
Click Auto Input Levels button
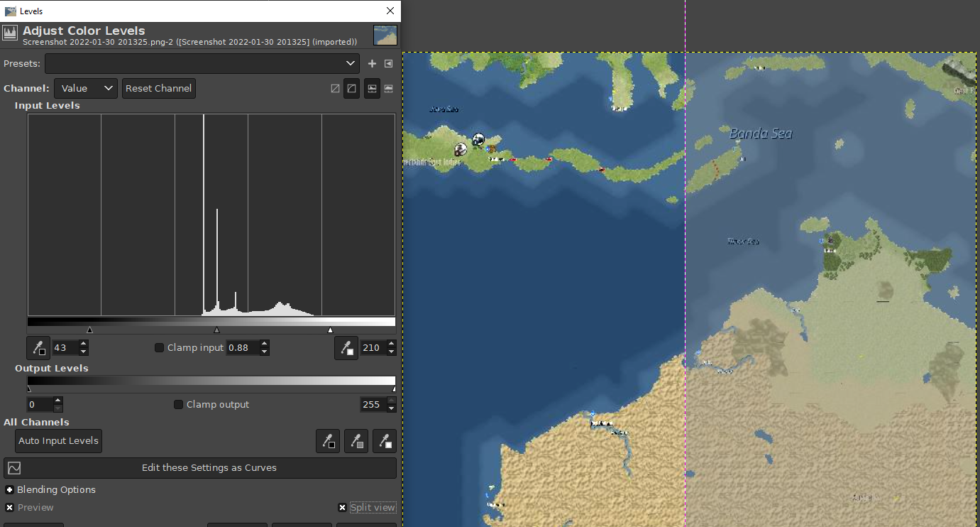pyautogui.click(x=58, y=441)
